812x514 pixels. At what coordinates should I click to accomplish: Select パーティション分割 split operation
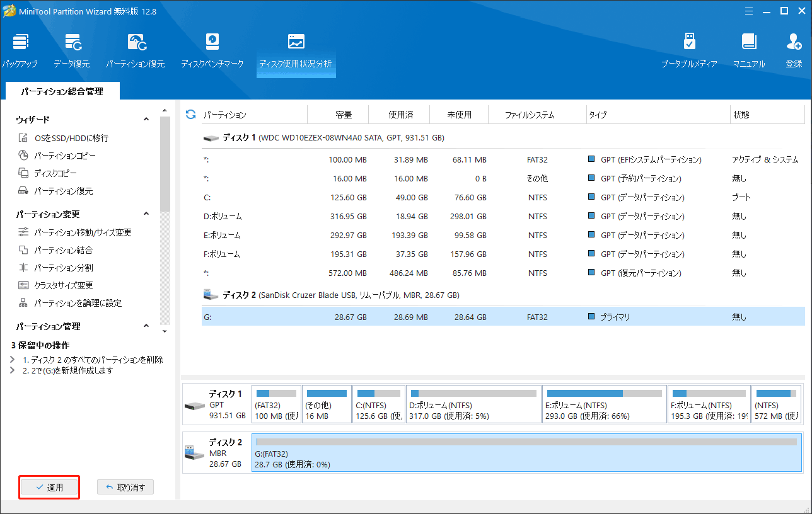point(55,268)
